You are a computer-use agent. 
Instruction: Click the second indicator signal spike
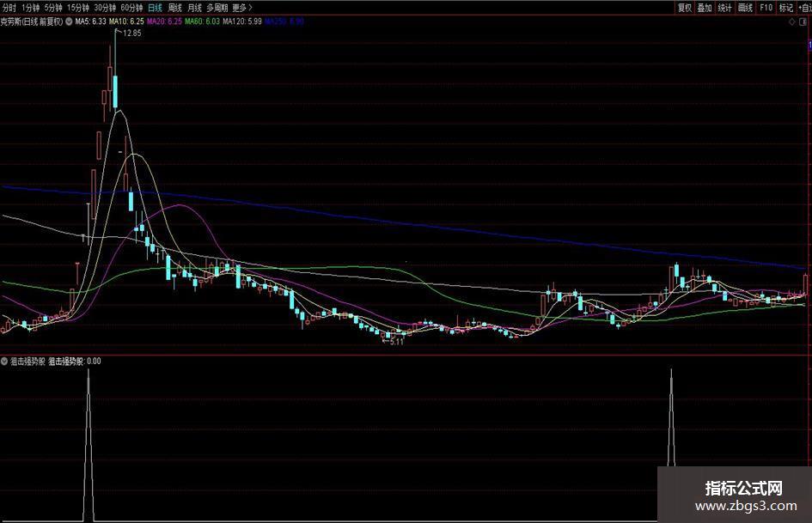point(672,417)
